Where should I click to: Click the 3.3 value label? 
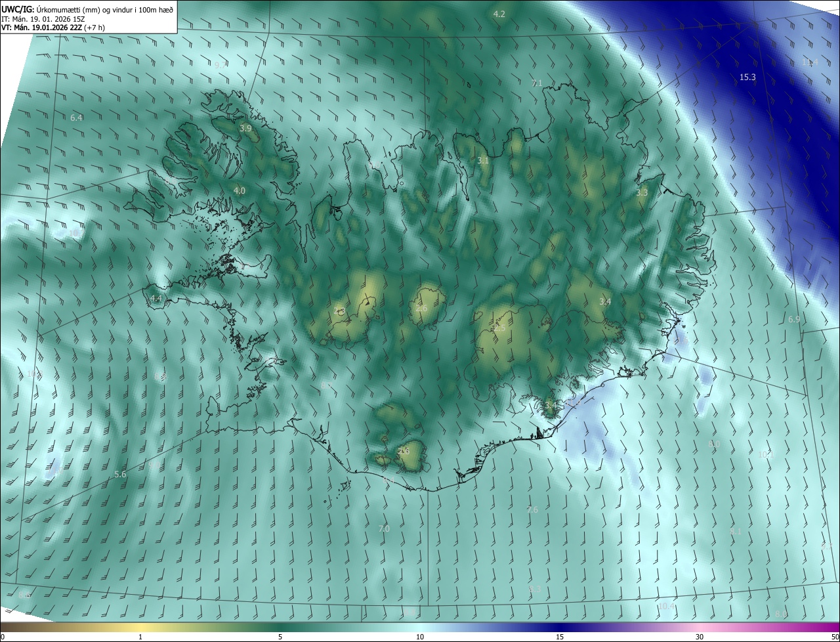(642, 192)
